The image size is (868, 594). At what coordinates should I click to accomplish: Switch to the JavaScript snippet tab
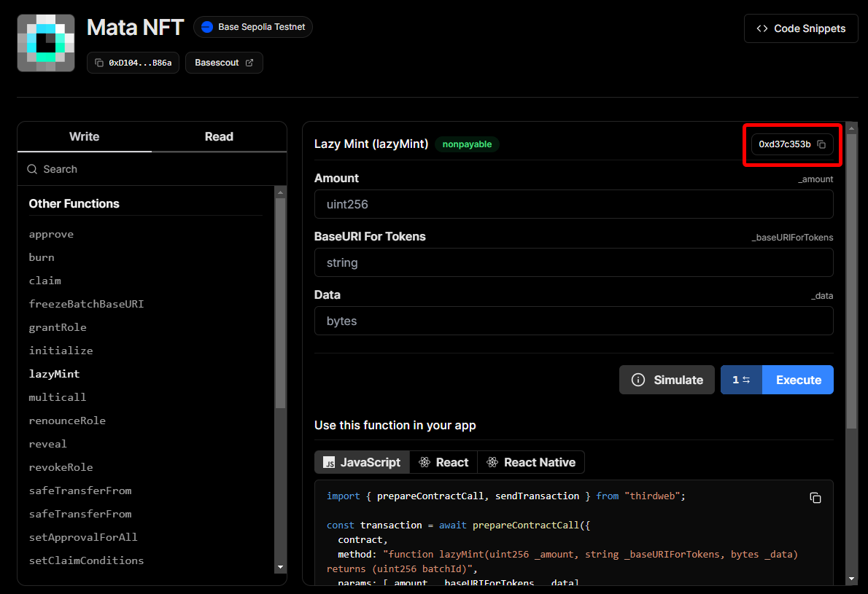coord(362,462)
